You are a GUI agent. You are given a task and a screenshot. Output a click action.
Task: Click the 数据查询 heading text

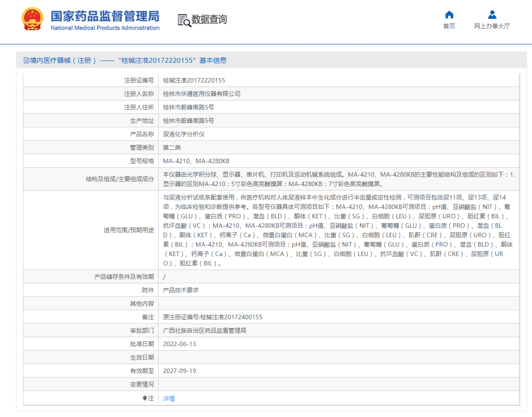pyautogui.click(x=209, y=20)
